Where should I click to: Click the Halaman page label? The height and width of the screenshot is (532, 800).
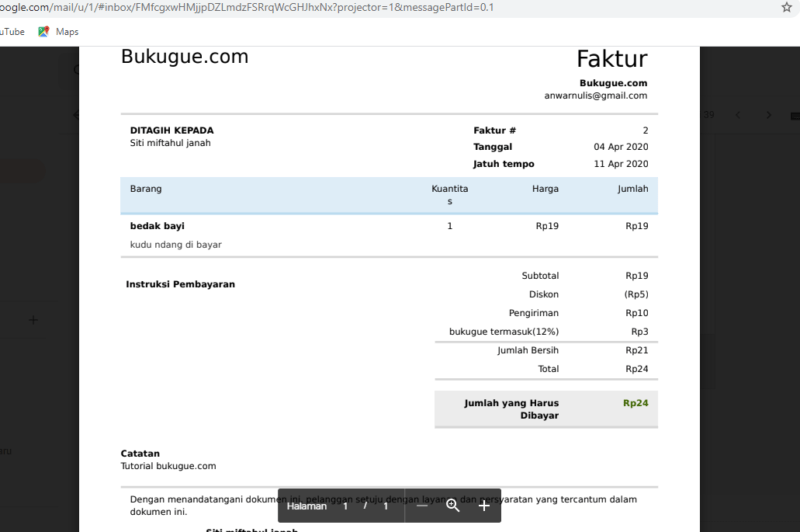(307, 506)
